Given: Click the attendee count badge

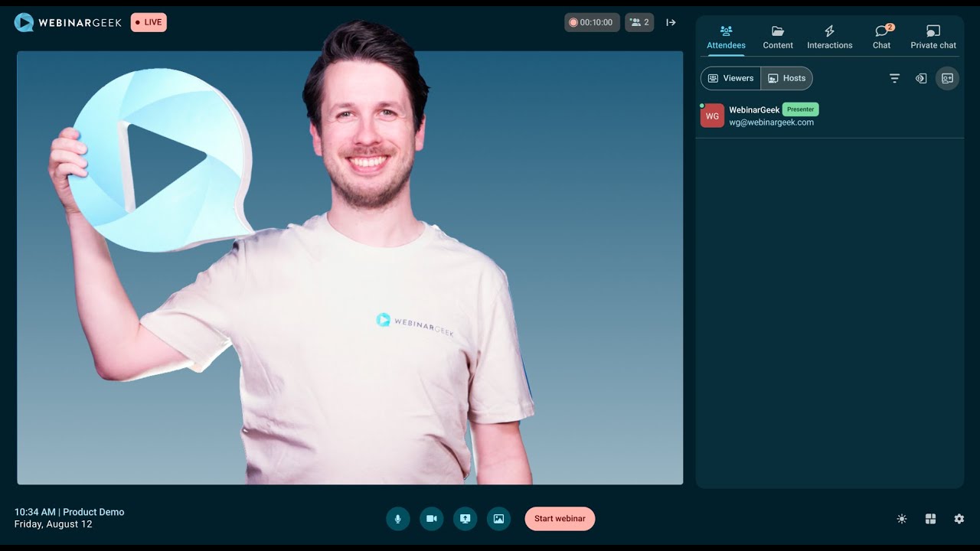Looking at the screenshot, I should click(x=639, y=22).
